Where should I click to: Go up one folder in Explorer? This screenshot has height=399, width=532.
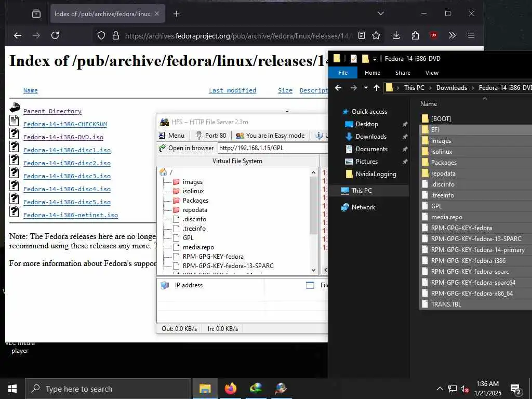(377, 88)
